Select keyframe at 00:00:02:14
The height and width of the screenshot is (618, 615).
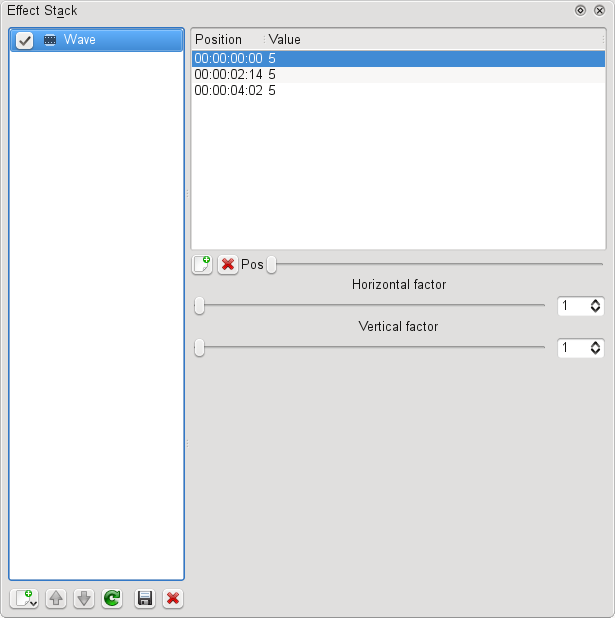coord(398,74)
